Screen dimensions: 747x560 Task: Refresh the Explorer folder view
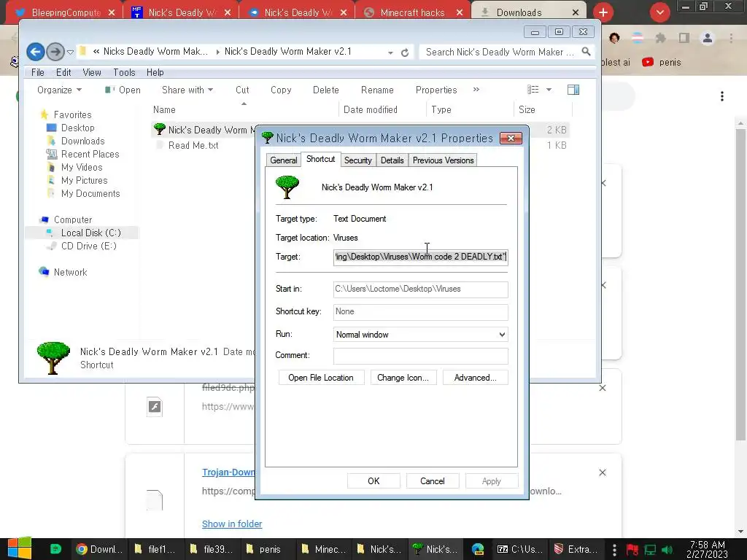[405, 52]
